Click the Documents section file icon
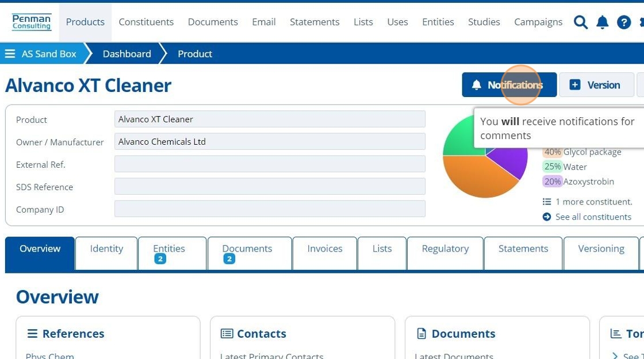Screen dimensions: 644x359 pos(421,334)
